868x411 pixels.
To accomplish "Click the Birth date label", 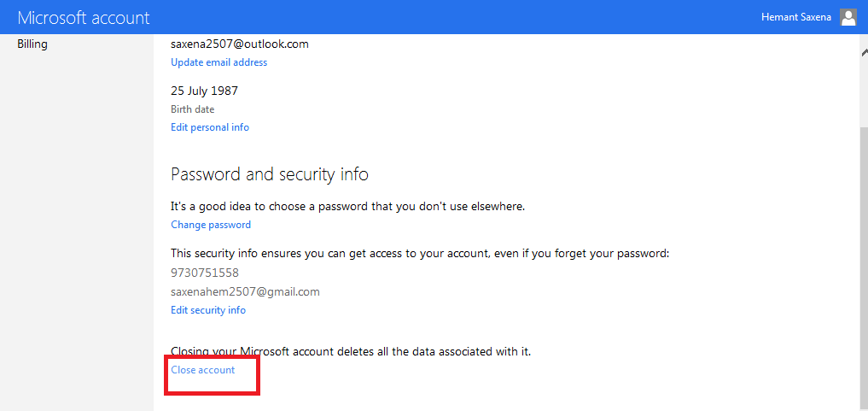I will tap(193, 109).
